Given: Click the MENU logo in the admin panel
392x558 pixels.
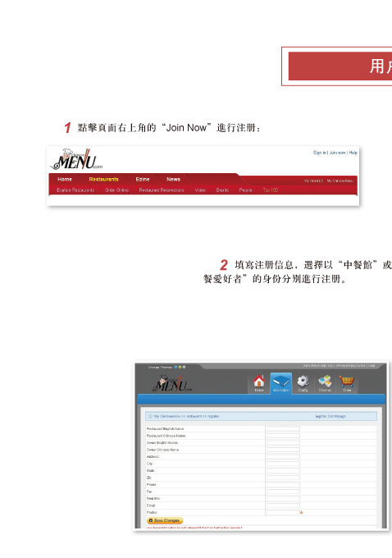Looking at the screenshot, I should 172,384.
